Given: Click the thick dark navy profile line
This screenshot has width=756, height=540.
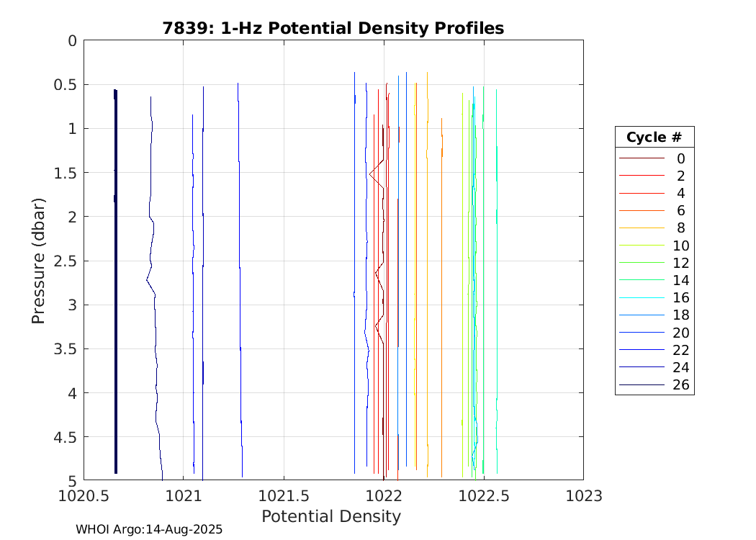Looking at the screenshot, I should tap(115, 288).
